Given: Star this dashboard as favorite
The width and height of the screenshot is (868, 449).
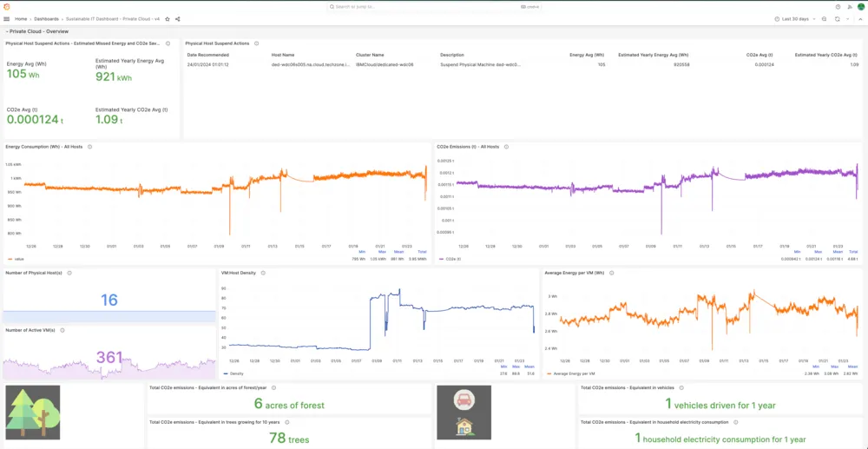Looking at the screenshot, I should pyautogui.click(x=168, y=18).
